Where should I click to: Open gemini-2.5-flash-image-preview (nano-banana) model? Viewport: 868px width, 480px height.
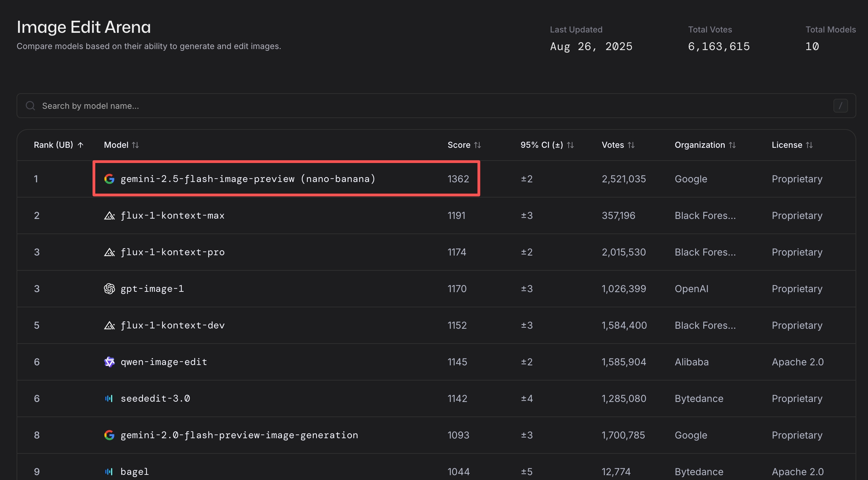pyautogui.click(x=248, y=179)
